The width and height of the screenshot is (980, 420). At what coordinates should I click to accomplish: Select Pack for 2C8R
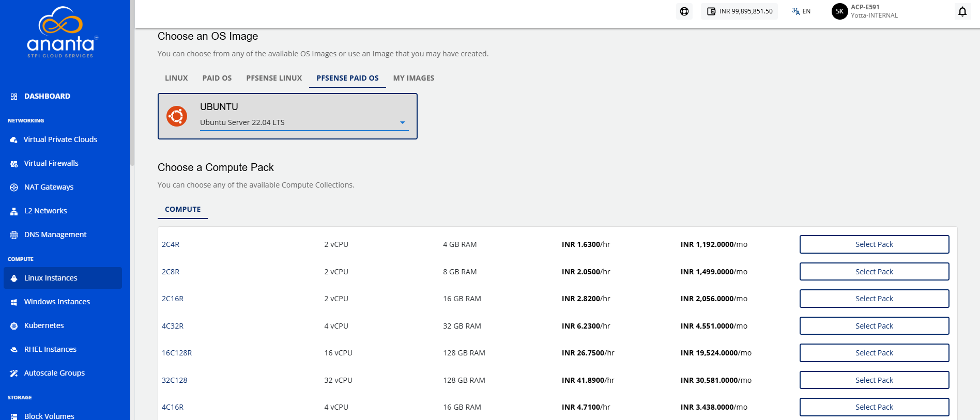(x=874, y=272)
